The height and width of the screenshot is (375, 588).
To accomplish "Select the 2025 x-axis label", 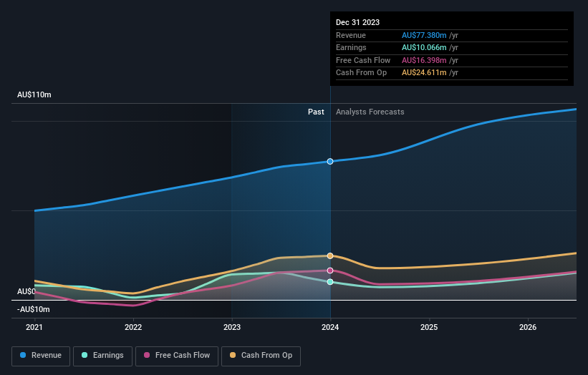I will coord(429,327).
